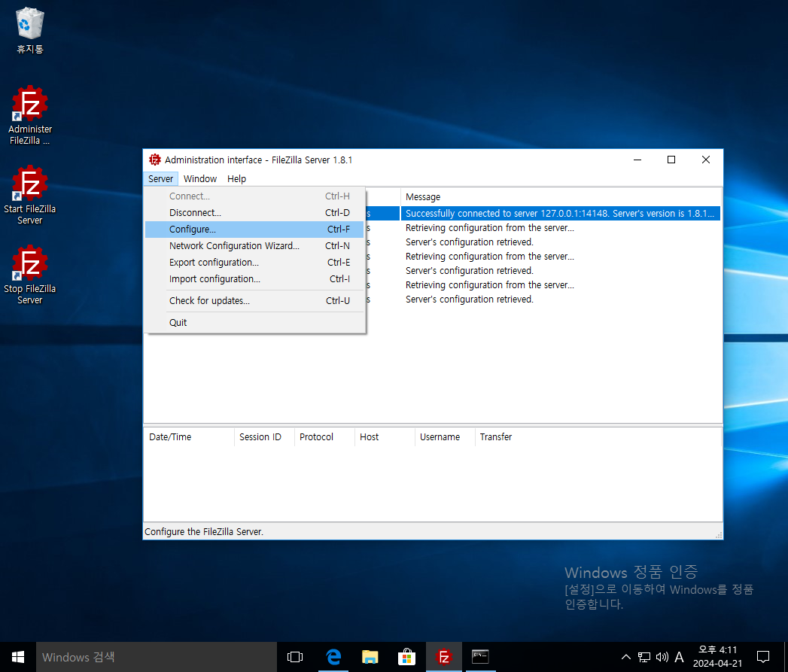Select the 'Successfully connected to server' log row
This screenshot has height=672, width=788.
[561, 214]
